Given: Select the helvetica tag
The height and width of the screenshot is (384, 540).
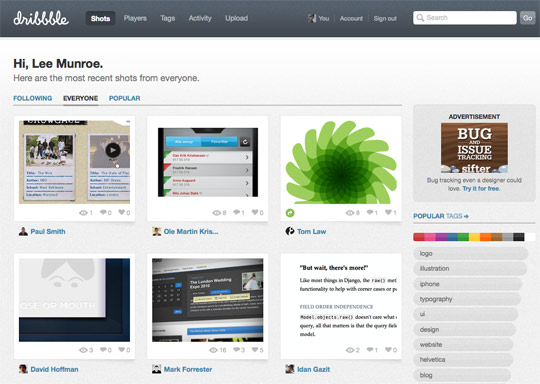Looking at the screenshot, I should coord(463,360).
